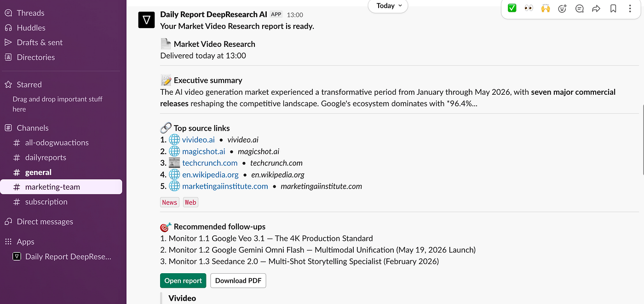The width and height of the screenshot is (644, 304).
Task: Click the Huddles headphone icon
Action: (8, 28)
